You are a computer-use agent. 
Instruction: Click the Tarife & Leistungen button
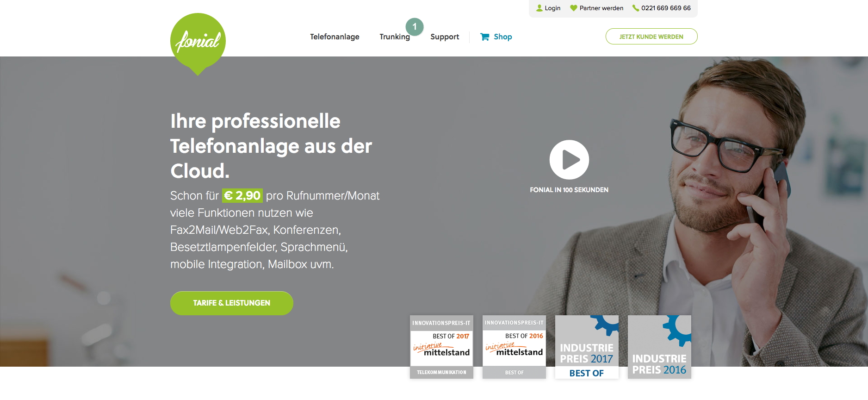[x=232, y=303]
